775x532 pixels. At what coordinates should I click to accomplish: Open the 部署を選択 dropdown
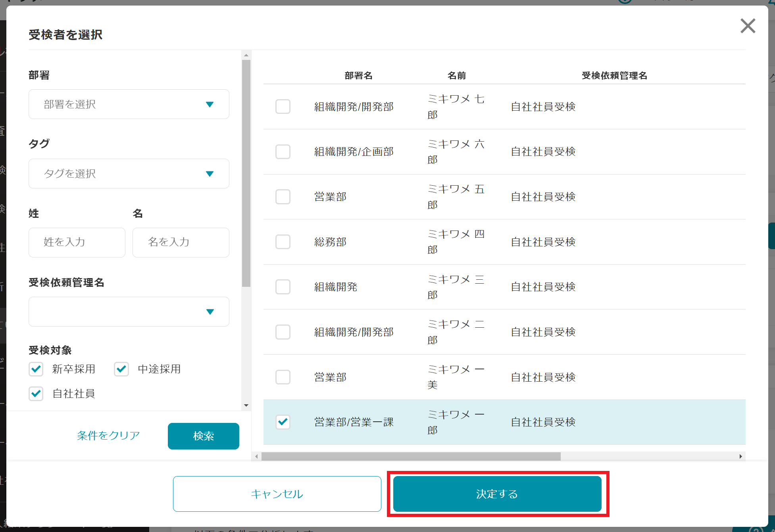click(x=129, y=104)
